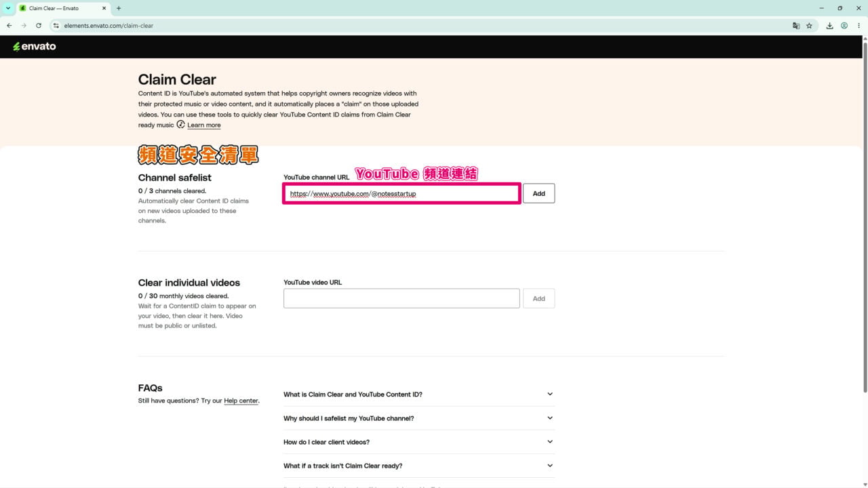
Task: Open Chrome three-dot menu
Action: pyautogui.click(x=859, y=26)
